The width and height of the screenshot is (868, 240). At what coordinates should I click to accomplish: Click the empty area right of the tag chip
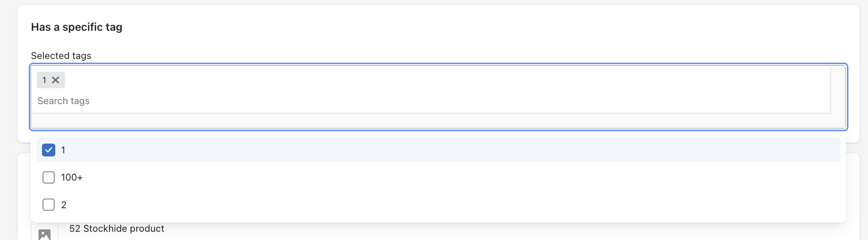tap(409, 80)
